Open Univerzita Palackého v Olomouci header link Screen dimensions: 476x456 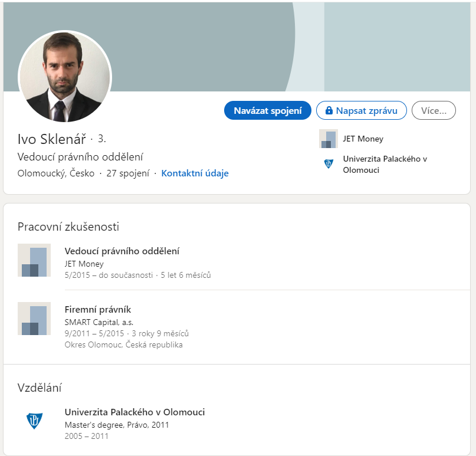pos(385,164)
